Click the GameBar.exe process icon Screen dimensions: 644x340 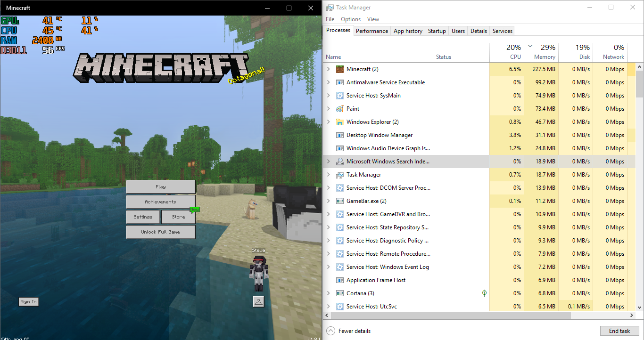coord(339,201)
